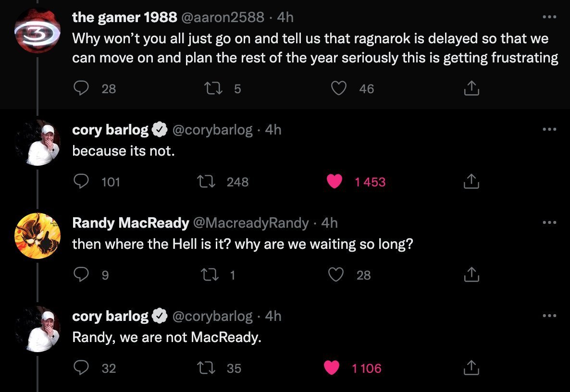The image size is (570, 392).
Task: Reply to the gamer 1988's tweet
Action: [81, 88]
